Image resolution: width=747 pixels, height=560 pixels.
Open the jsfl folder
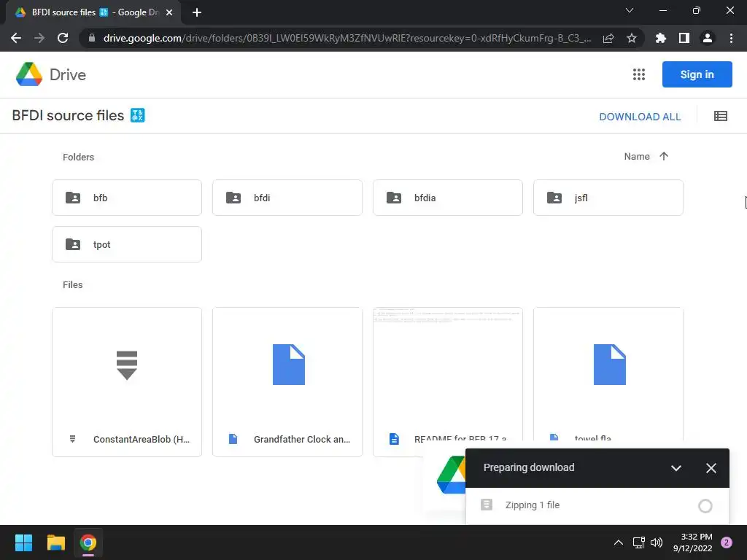click(608, 198)
